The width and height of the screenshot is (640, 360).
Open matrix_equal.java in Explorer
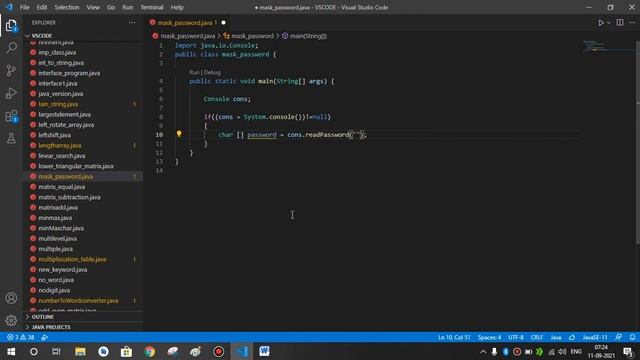tap(83, 187)
